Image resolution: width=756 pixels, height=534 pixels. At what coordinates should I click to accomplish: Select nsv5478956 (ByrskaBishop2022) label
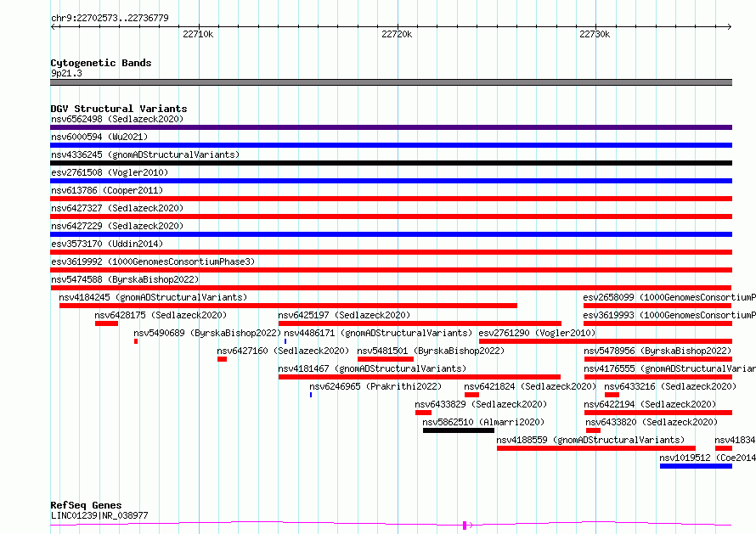point(657,351)
